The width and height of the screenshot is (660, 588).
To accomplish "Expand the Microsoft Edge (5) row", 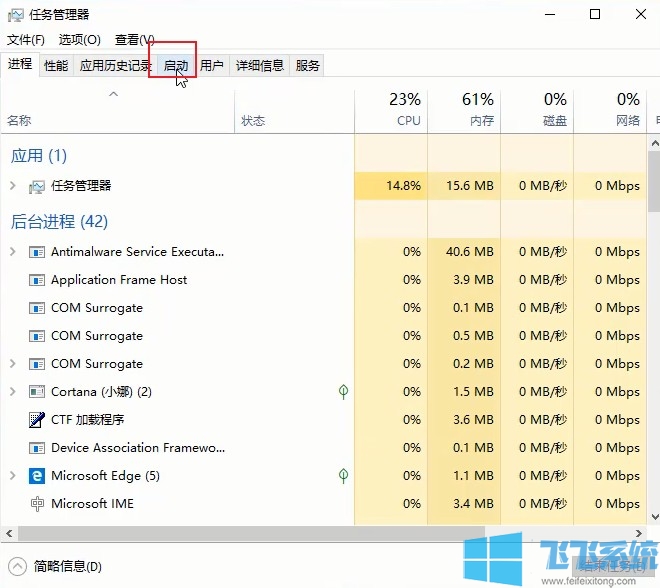I will pyautogui.click(x=13, y=476).
